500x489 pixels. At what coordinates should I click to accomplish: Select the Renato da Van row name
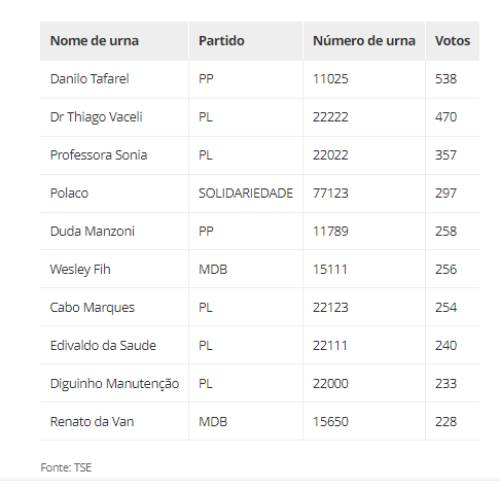(x=92, y=422)
